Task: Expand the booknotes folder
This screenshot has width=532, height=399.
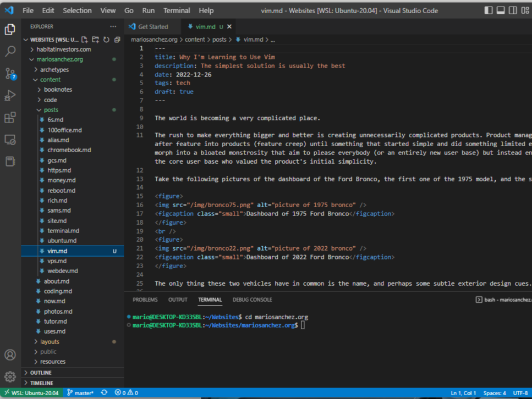Action: tap(73, 90)
